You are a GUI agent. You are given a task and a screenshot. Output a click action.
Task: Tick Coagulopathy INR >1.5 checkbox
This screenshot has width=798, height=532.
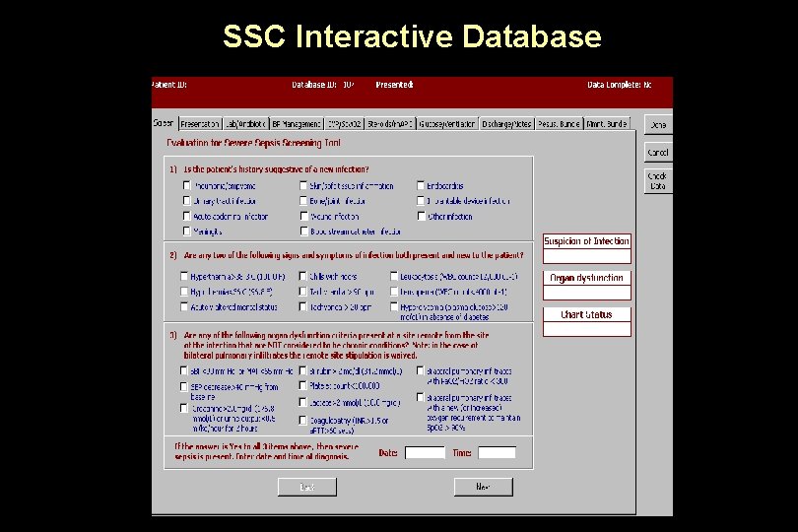302,421
